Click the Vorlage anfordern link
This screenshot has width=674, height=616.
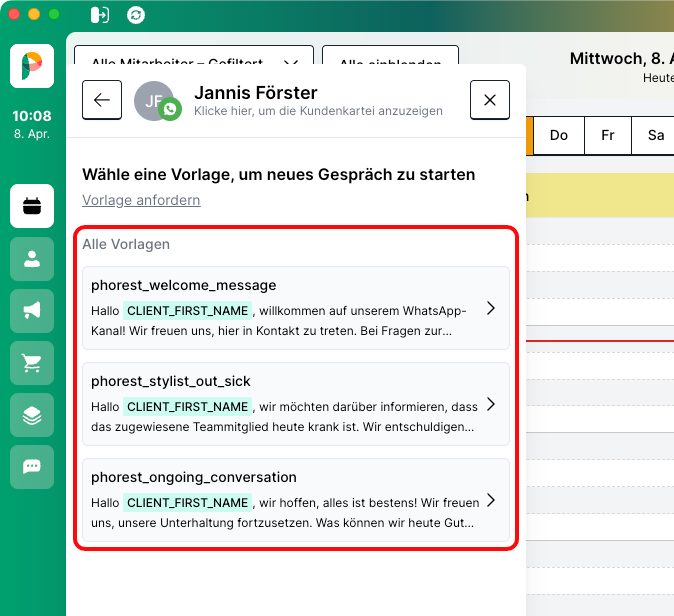click(141, 200)
